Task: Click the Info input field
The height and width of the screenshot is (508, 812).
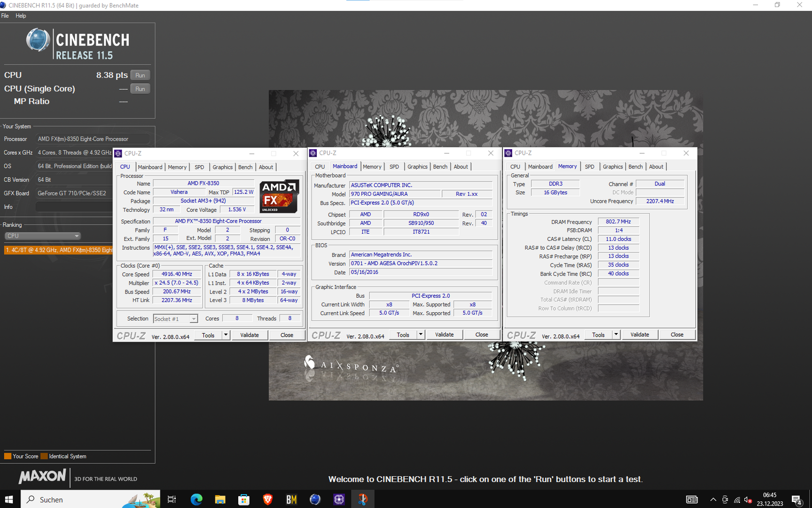Action: click(x=74, y=207)
